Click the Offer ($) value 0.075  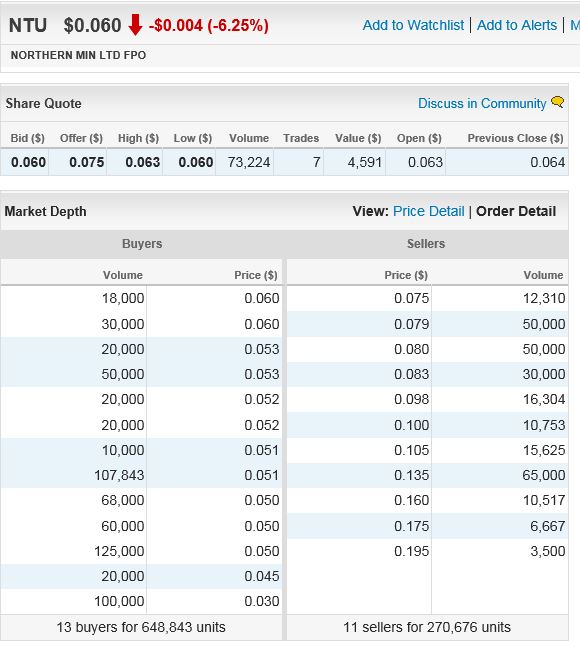point(86,162)
